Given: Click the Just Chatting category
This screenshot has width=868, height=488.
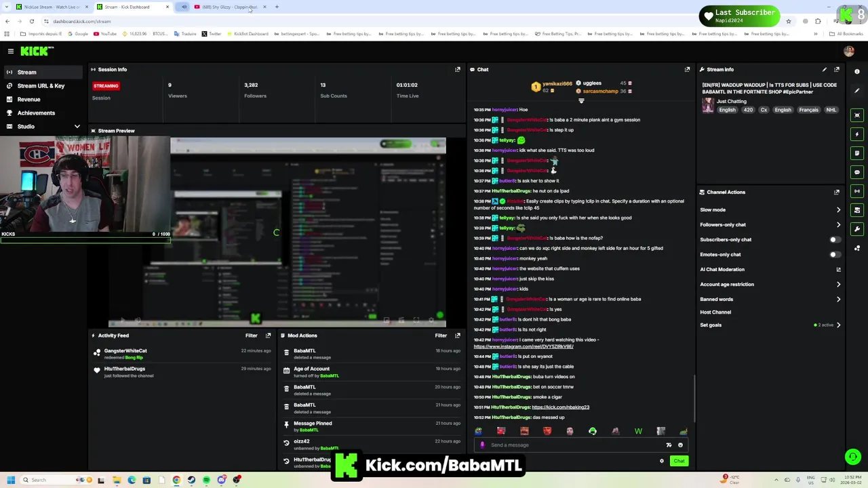Looking at the screenshot, I should (x=731, y=101).
